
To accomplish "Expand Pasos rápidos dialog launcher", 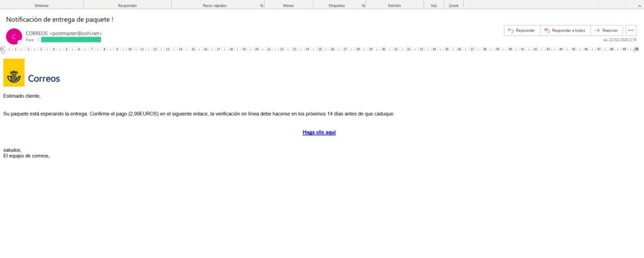I will [x=261, y=5].
